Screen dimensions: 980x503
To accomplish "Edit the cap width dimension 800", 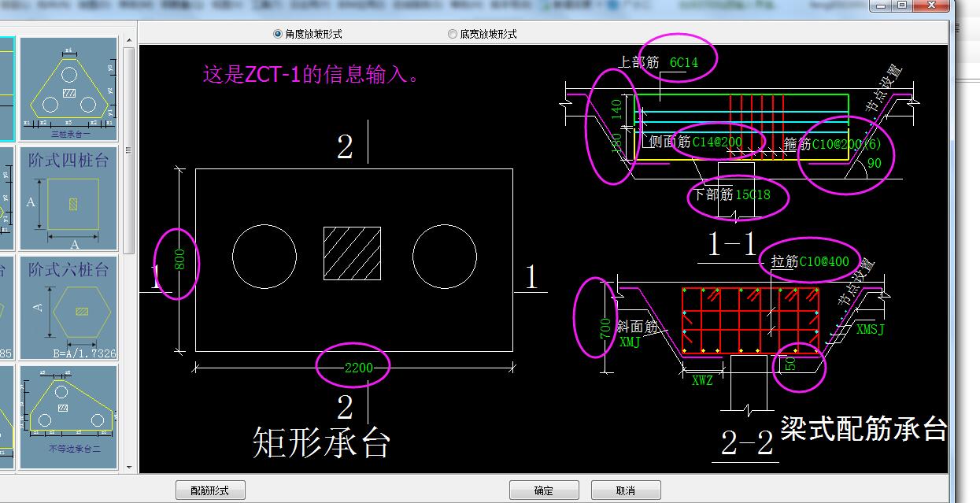I will (179, 261).
